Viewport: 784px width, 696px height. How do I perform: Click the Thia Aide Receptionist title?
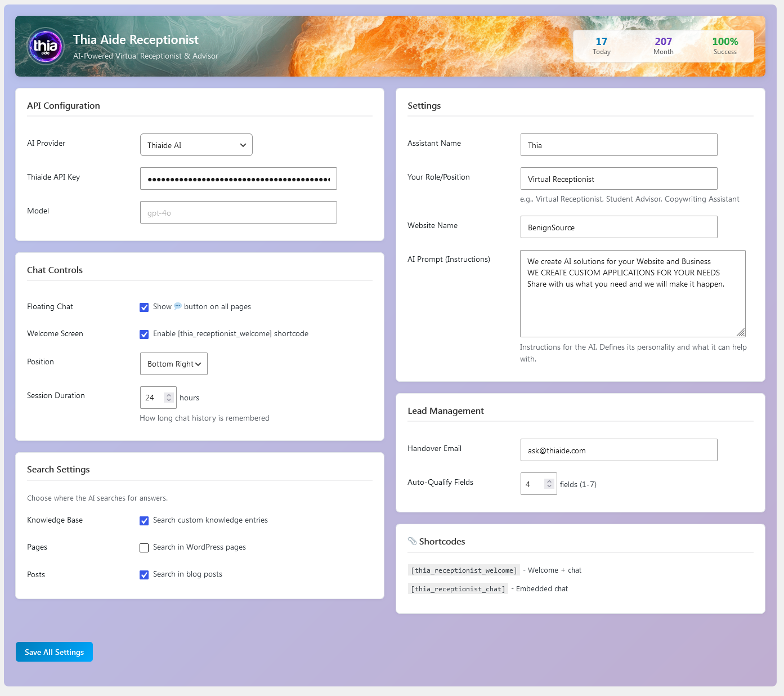136,39
